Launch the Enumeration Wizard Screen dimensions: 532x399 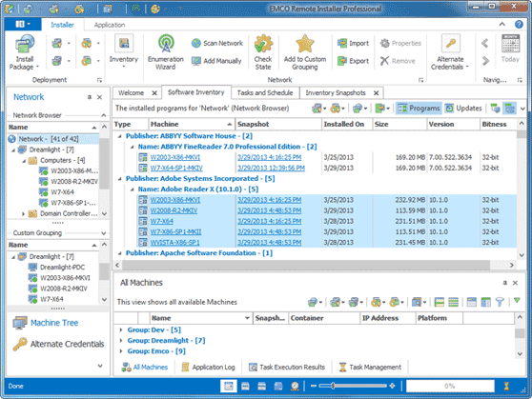pyautogui.click(x=166, y=52)
